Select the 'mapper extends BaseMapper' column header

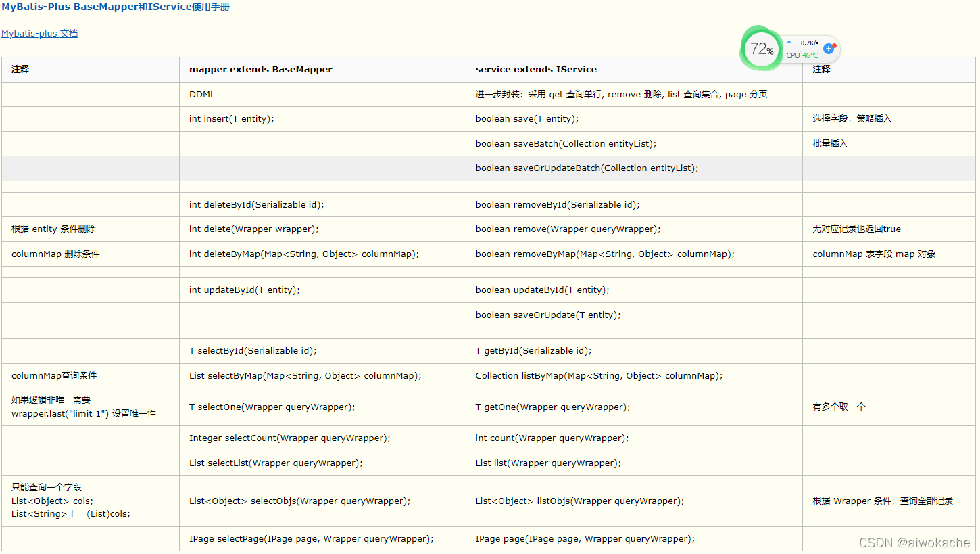point(261,69)
